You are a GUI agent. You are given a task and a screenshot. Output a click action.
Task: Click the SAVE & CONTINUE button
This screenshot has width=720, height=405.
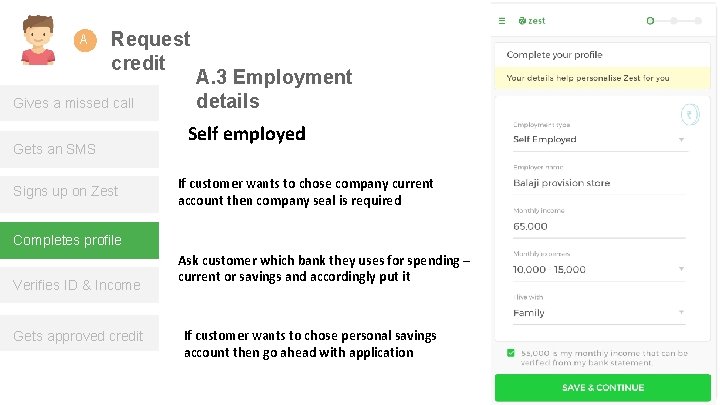coord(602,388)
